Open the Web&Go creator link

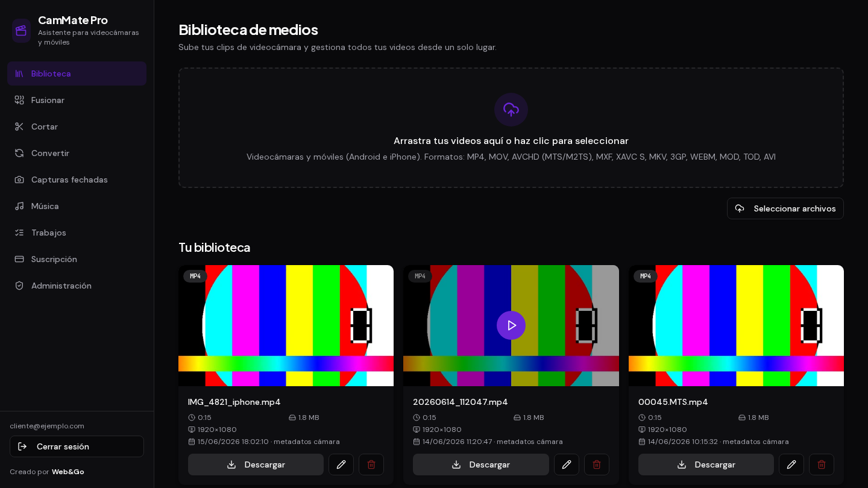pyautogui.click(x=68, y=472)
